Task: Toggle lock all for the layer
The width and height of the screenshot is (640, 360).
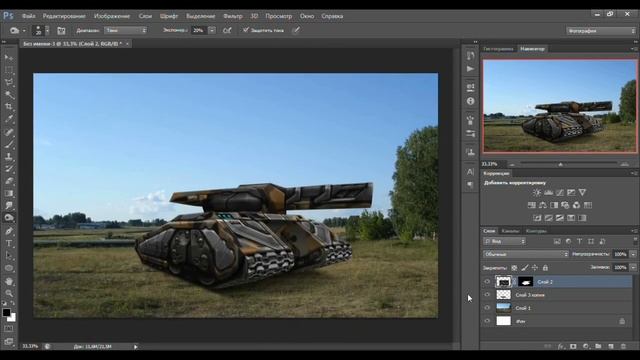Action: coord(545,268)
